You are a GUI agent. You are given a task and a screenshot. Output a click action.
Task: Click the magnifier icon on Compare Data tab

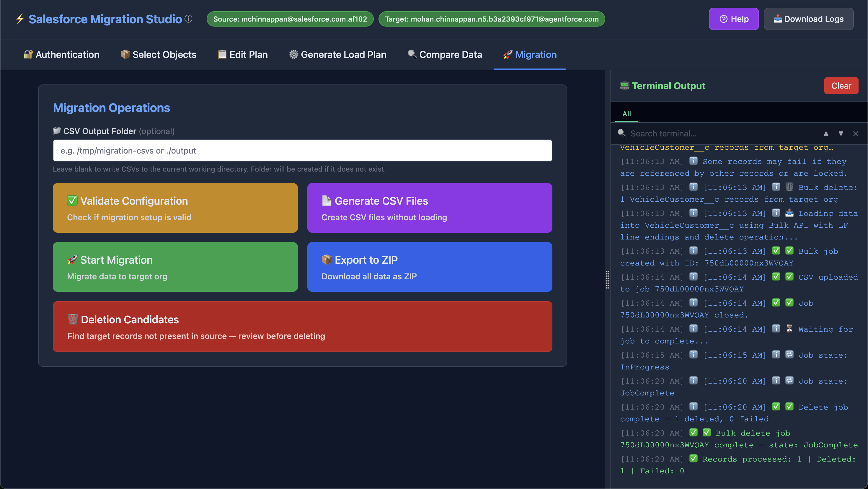tap(412, 54)
